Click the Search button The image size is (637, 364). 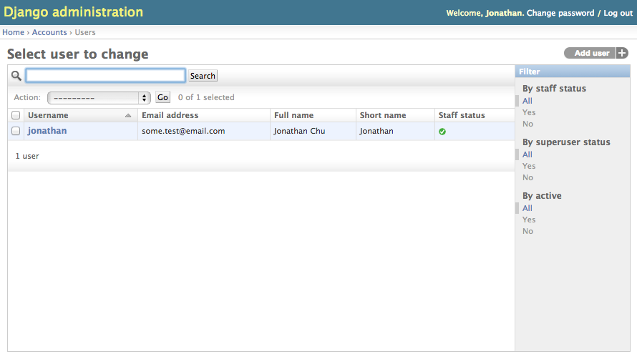(203, 76)
